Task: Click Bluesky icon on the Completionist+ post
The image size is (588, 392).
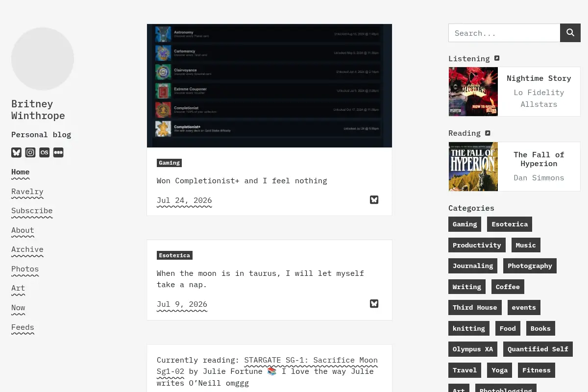Action: pos(374,199)
